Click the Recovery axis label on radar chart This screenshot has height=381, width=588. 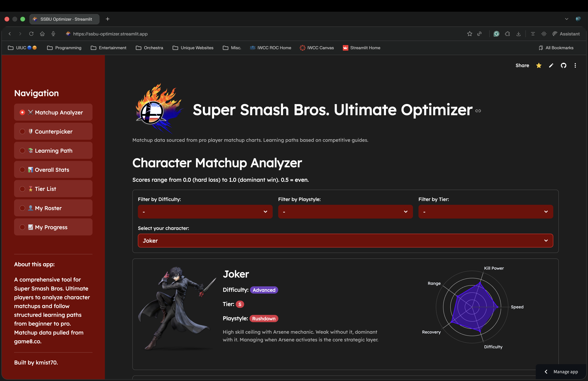click(x=431, y=332)
